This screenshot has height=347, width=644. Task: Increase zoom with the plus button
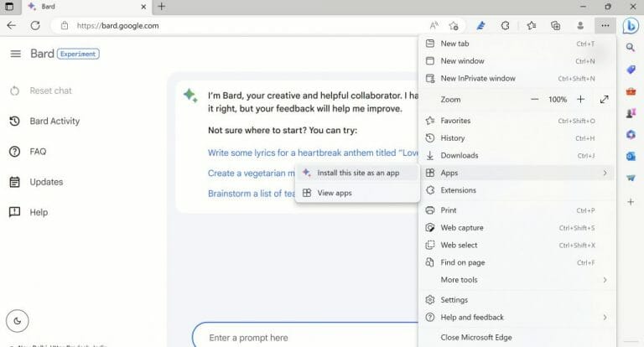(580, 100)
